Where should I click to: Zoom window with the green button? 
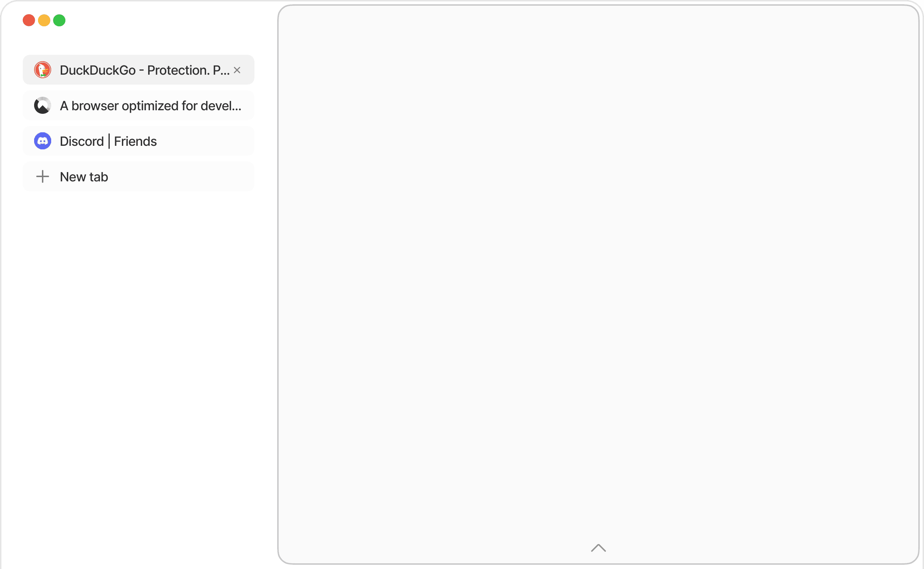(59, 20)
